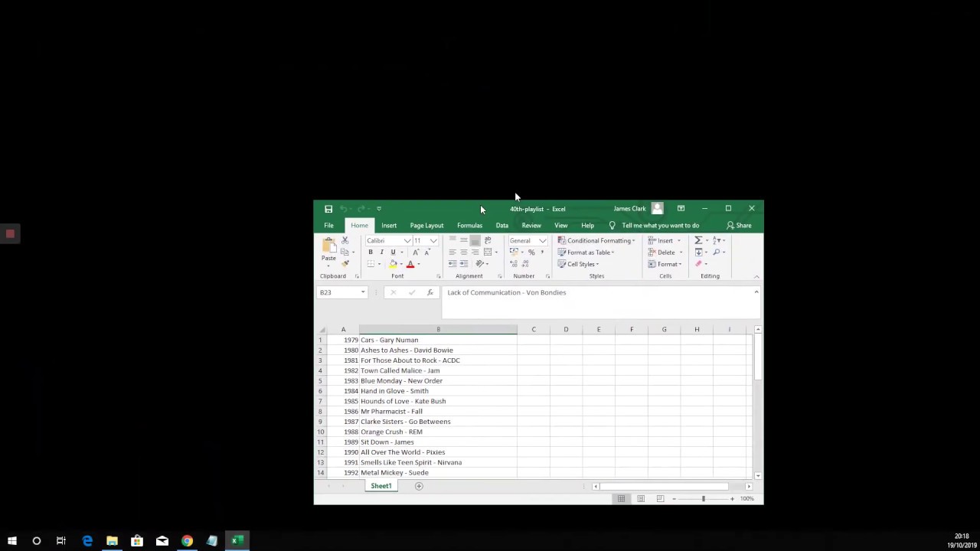Switch to the Data tab
980x551 pixels.
[501, 225]
